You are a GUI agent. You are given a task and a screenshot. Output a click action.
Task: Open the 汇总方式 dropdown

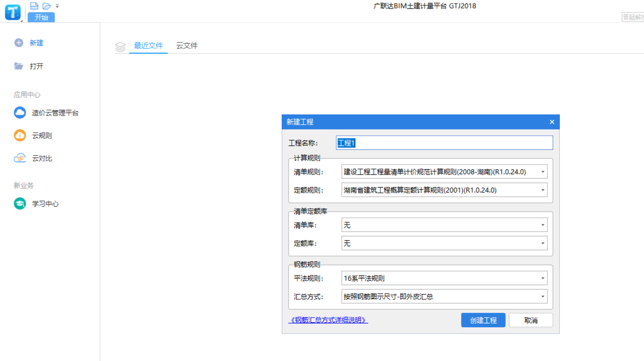(445, 296)
